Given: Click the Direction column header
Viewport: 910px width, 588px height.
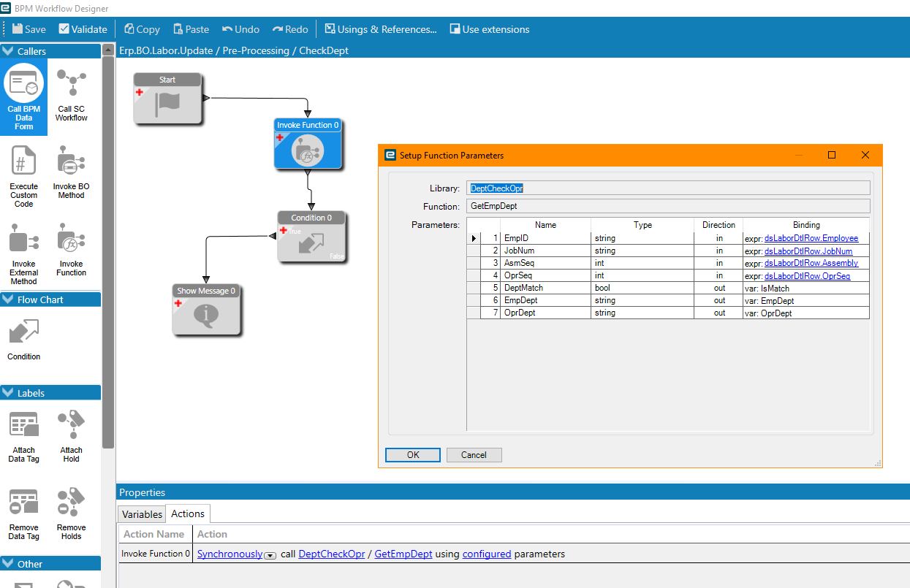Looking at the screenshot, I should 718,225.
